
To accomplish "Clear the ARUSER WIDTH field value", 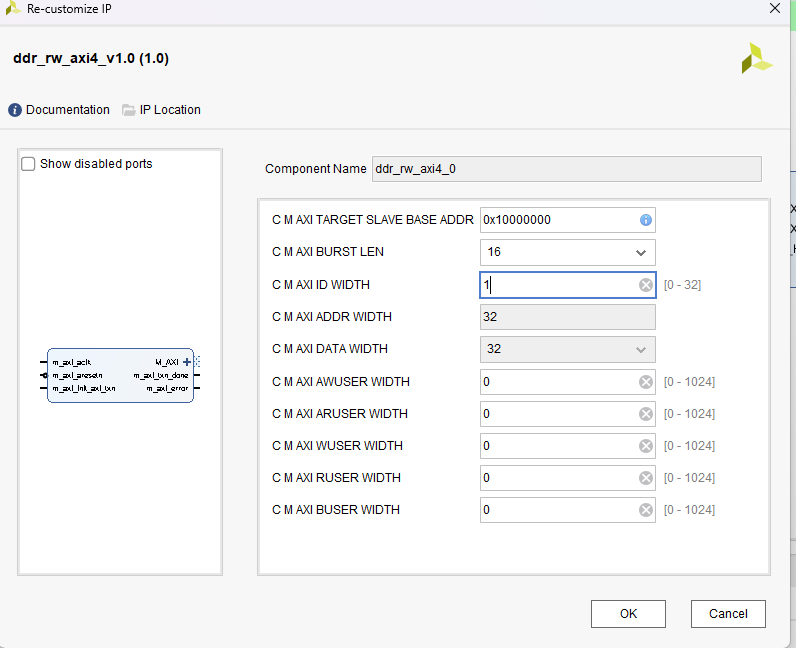I will tap(646, 414).
